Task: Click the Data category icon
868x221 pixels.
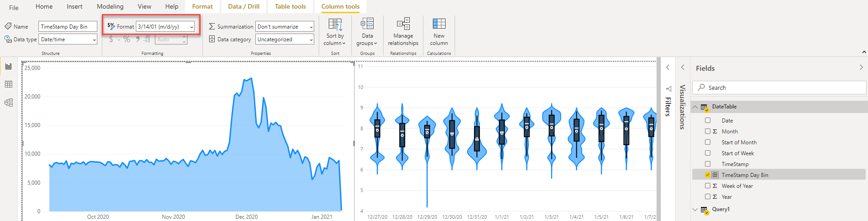Action: (x=212, y=39)
